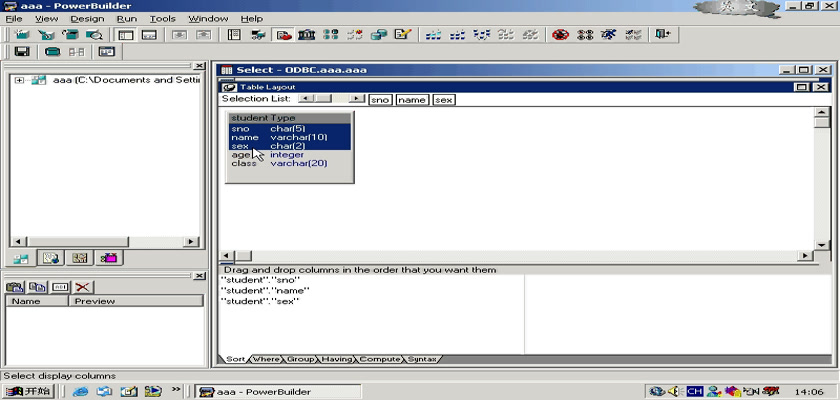840x400 pixels.
Task: Click the Open object toolbar icon
Action: [70, 35]
